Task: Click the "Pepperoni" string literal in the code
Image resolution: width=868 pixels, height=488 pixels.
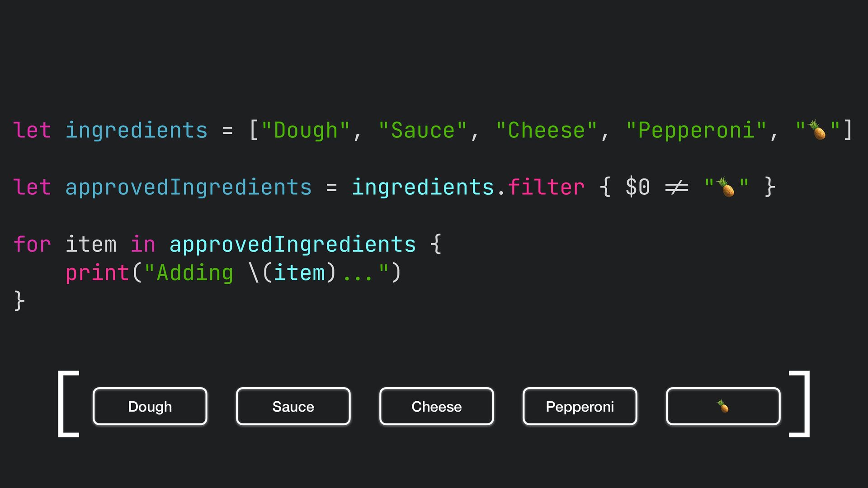Action: tap(696, 130)
